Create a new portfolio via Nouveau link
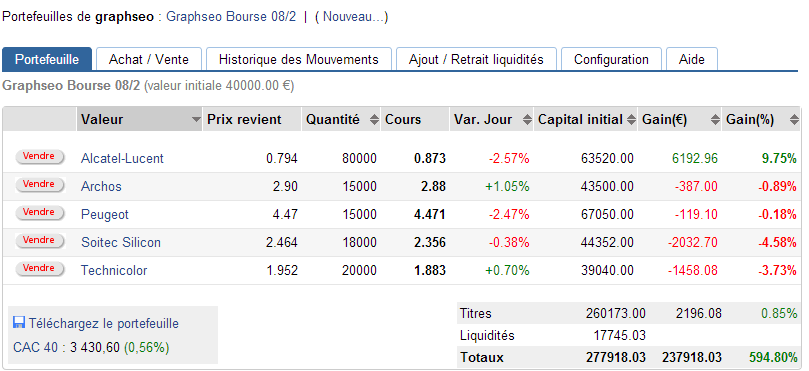This screenshot has width=809, height=371. click(x=351, y=17)
